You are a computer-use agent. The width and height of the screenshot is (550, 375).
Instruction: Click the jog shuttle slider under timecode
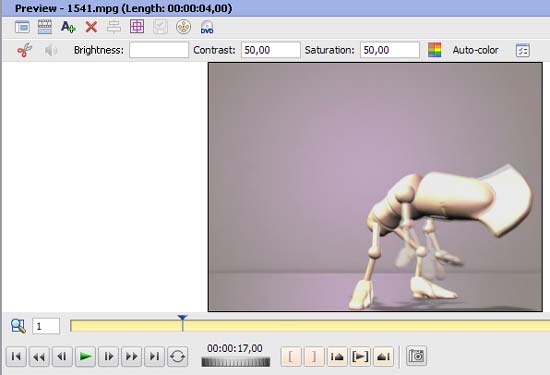236,362
